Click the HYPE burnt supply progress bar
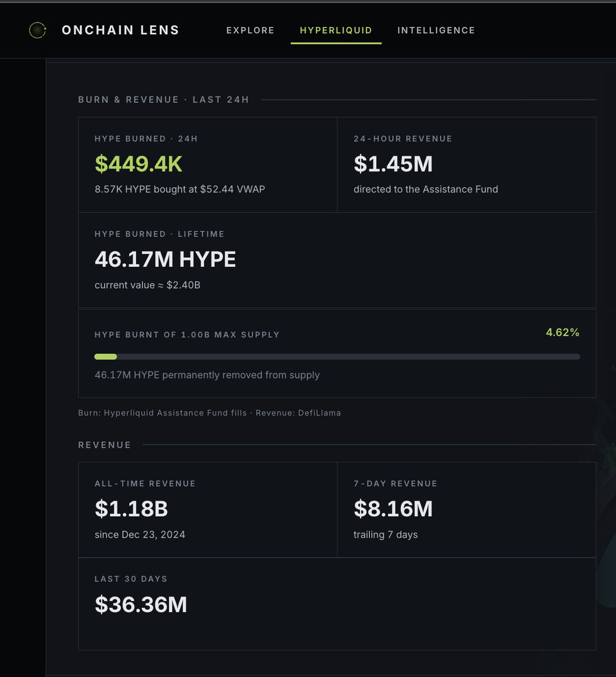 coord(337,357)
